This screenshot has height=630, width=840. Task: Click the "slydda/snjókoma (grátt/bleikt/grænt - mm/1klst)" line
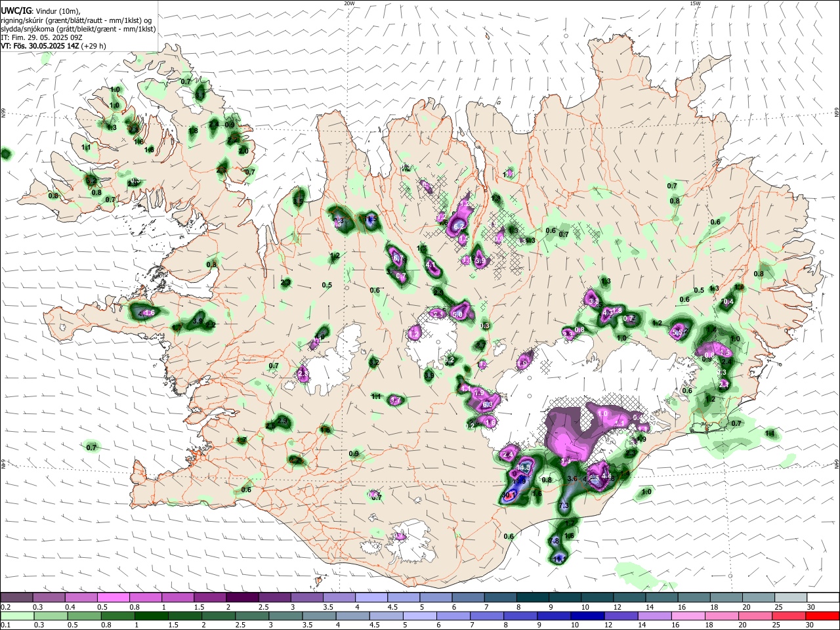(78, 29)
